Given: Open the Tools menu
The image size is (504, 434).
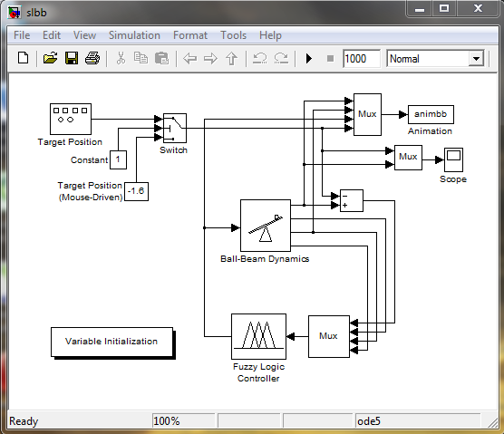Looking at the screenshot, I should pyautogui.click(x=233, y=35).
